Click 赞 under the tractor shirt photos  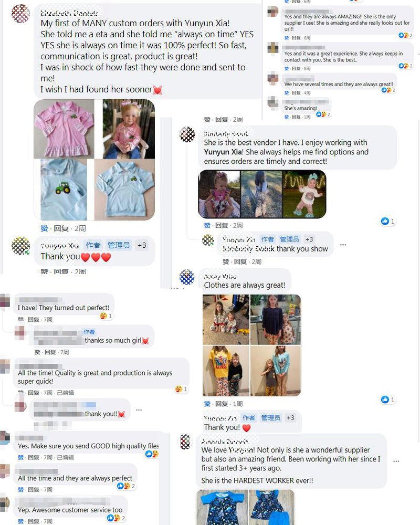[44, 228]
